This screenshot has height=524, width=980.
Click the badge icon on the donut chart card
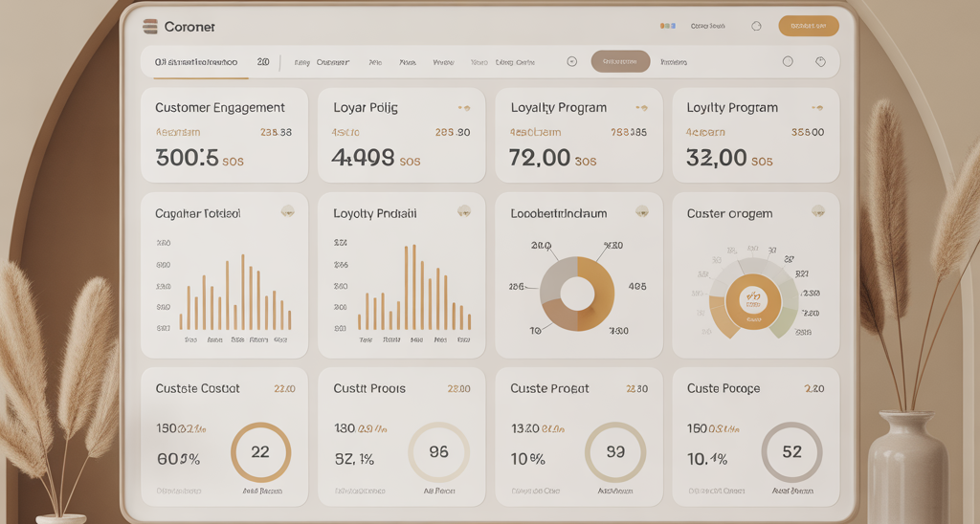642,211
